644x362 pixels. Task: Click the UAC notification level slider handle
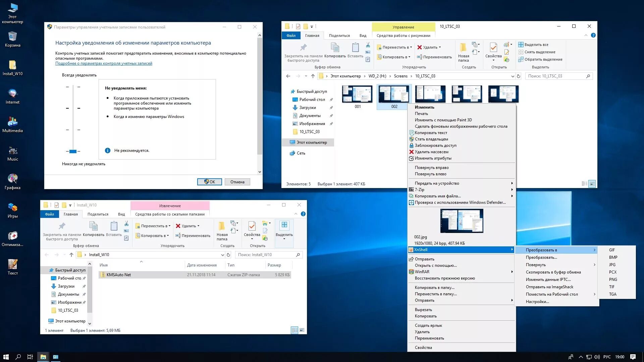pos(73,152)
